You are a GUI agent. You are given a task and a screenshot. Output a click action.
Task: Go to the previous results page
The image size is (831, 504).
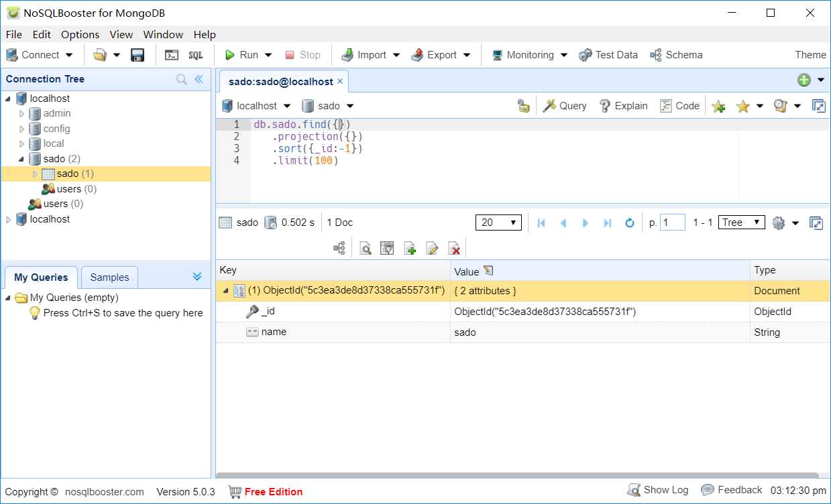[x=563, y=223]
